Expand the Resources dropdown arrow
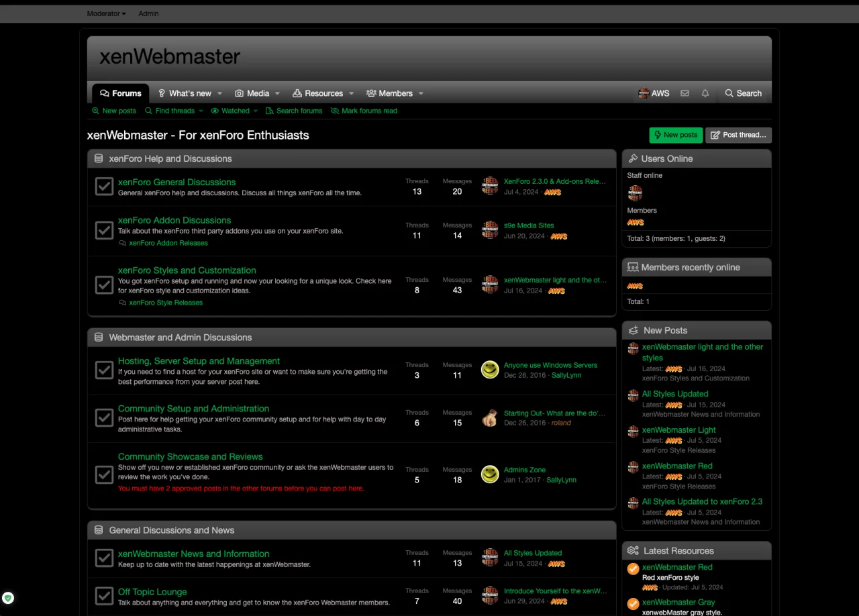Screen dimensions: 859x616 [x=352, y=93]
